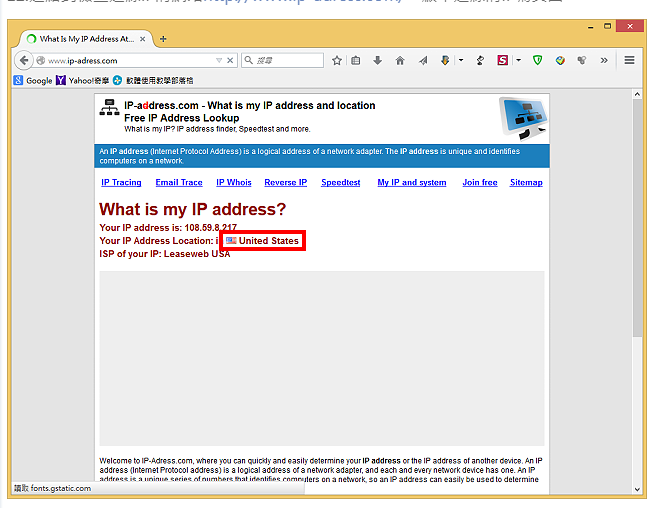Open the bookmarks list icon
This screenshot has height=508, width=663.
356,60
